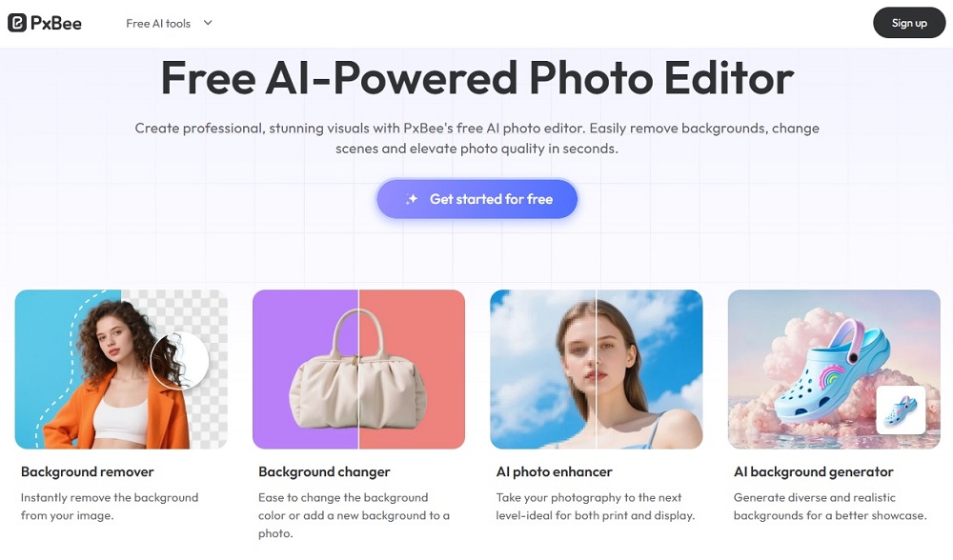Select the AI background generator title link
The height and width of the screenshot is (560, 953).
pyautogui.click(x=813, y=472)
